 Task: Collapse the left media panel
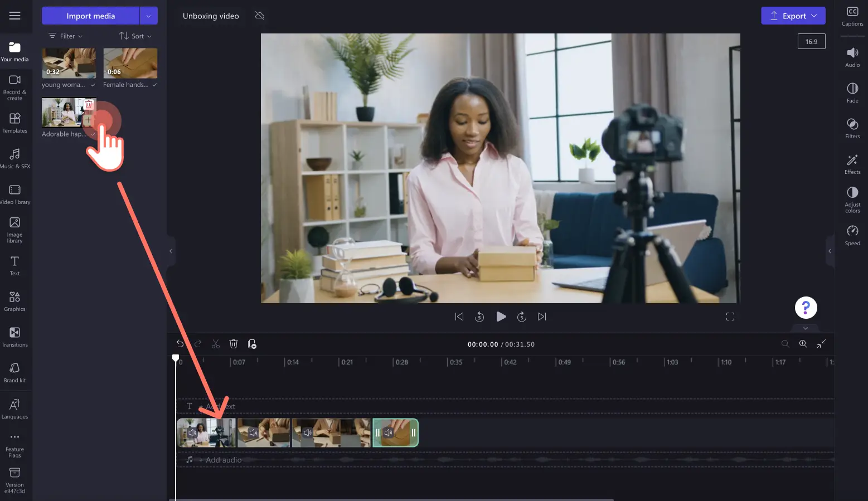pos(171,251)
